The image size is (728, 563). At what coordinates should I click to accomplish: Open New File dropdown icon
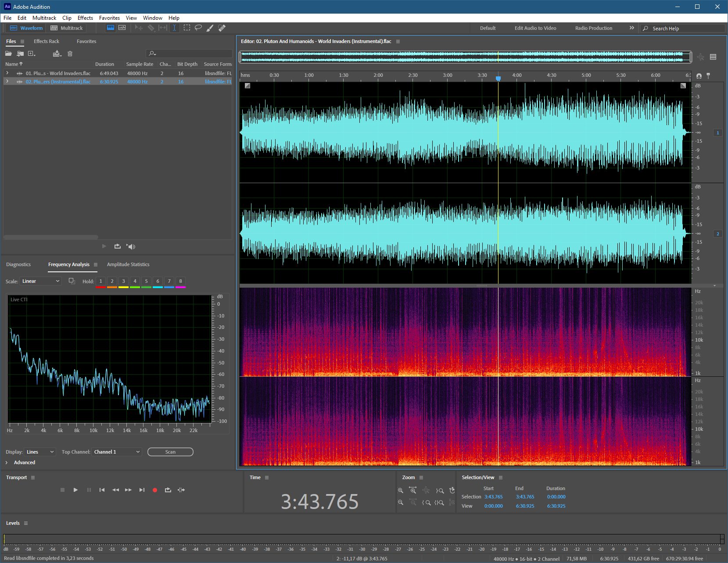coord(32,54)
